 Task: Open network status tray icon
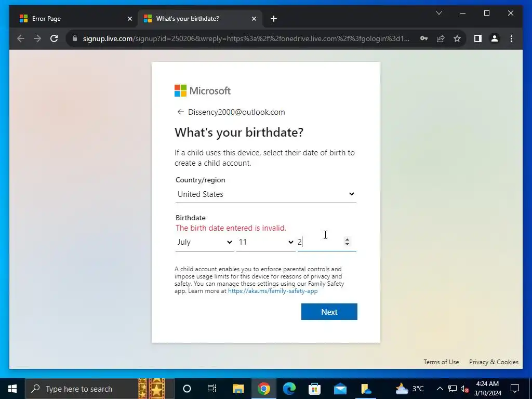pyautogui.click(x=453, y=389)
